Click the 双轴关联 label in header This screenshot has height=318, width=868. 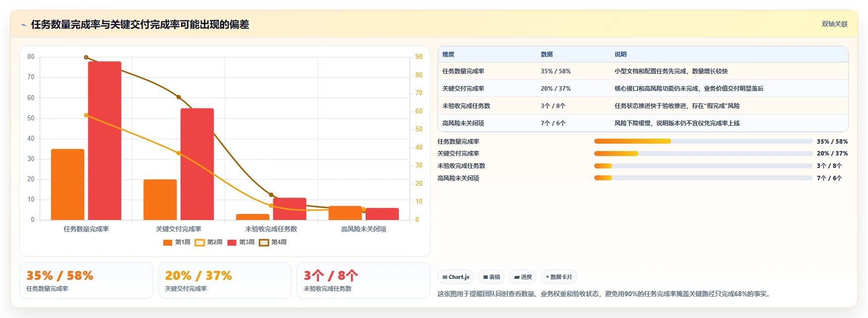(x=835, y=24)
